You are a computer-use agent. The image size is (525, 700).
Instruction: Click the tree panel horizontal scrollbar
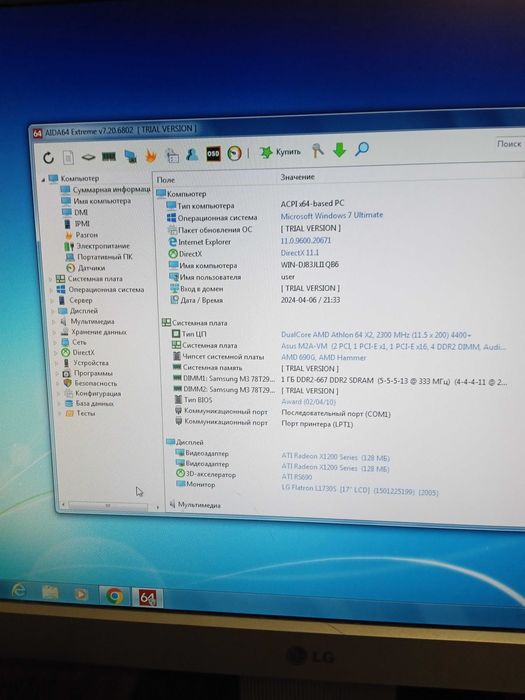(109, 506)
